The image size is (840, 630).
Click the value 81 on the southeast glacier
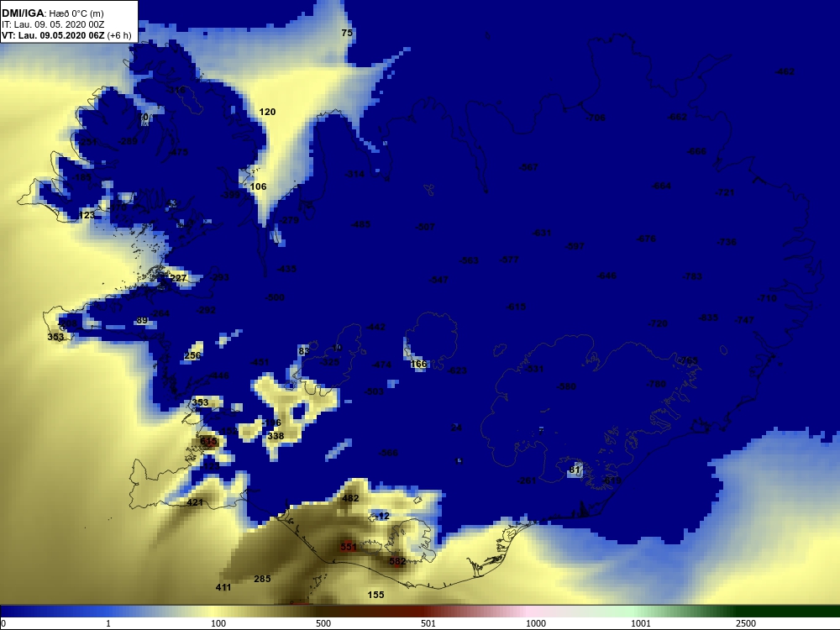575,470
